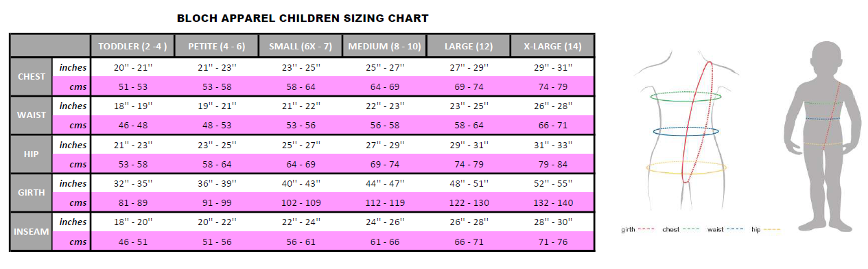Click the CHEST row label
Viewport: 868px width, 269px height.
(x=32, y=77)
